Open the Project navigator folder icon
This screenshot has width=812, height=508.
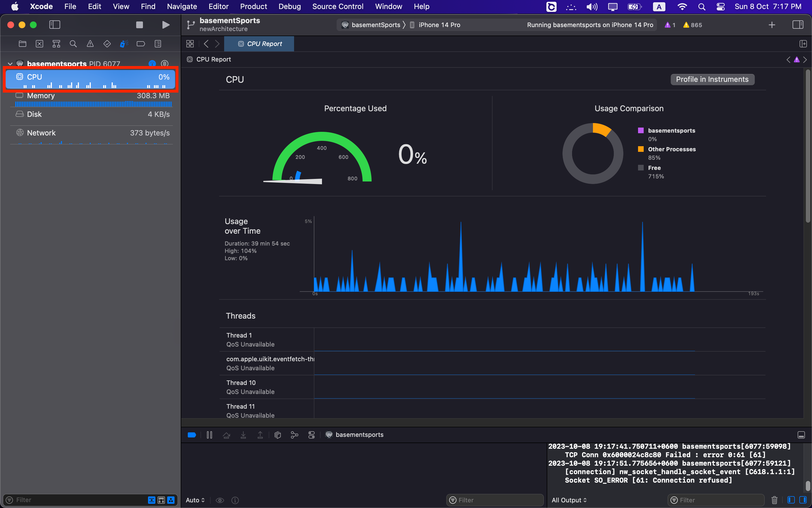[23, 44]
